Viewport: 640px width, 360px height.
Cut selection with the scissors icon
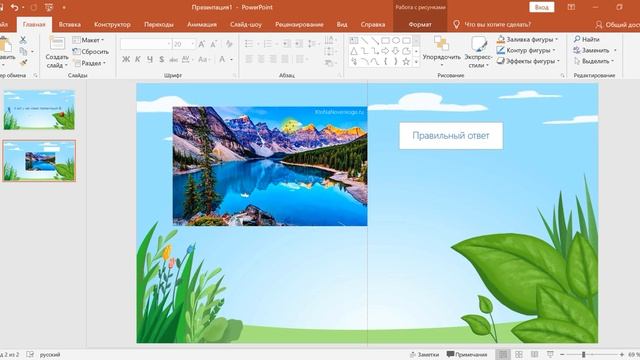tap(23, 40)
